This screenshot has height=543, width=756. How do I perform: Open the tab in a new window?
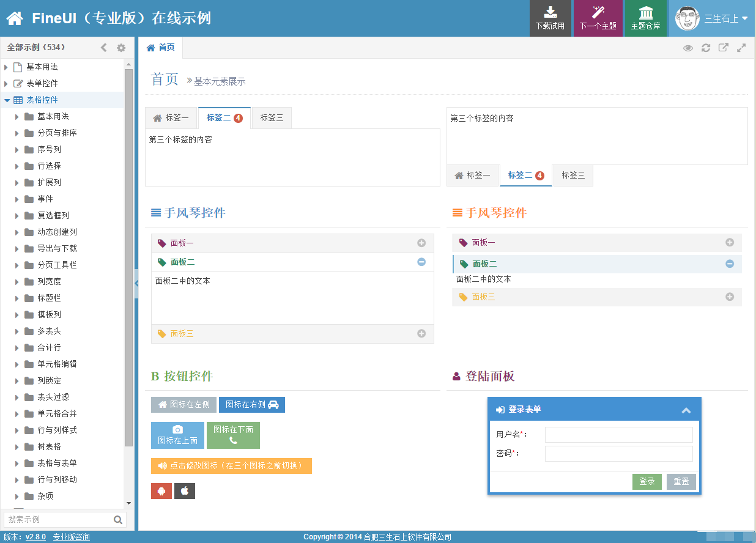pos(724,48)
